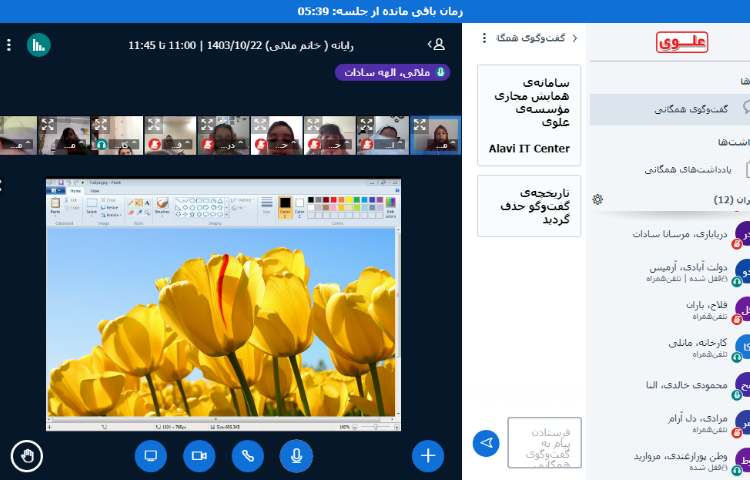Mute the microphone
This screenshot has width=750, height=480.
point(296,456)
